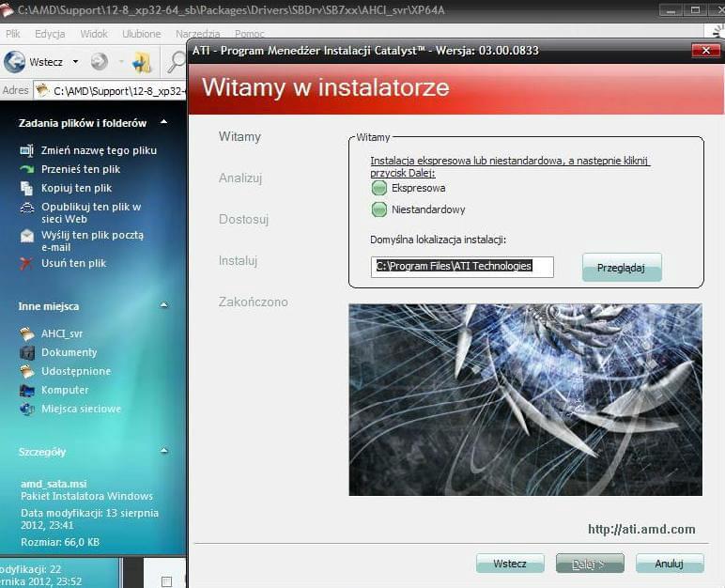The height and width of the screenshot is (588, 725).
Task: Click the installer artwork image
Action: click(525, 399)
